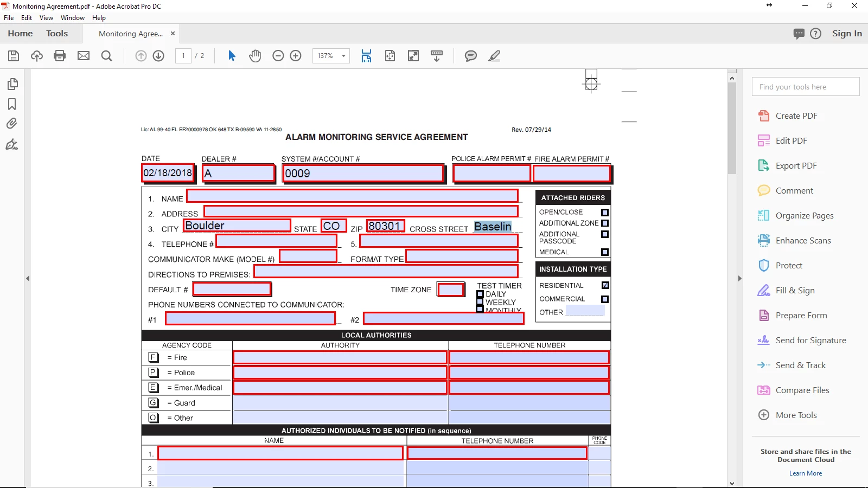868x488 pixels.
Task: Check the ADDITIONAL PASSCODE checkbox
Action: pos(605,234)
